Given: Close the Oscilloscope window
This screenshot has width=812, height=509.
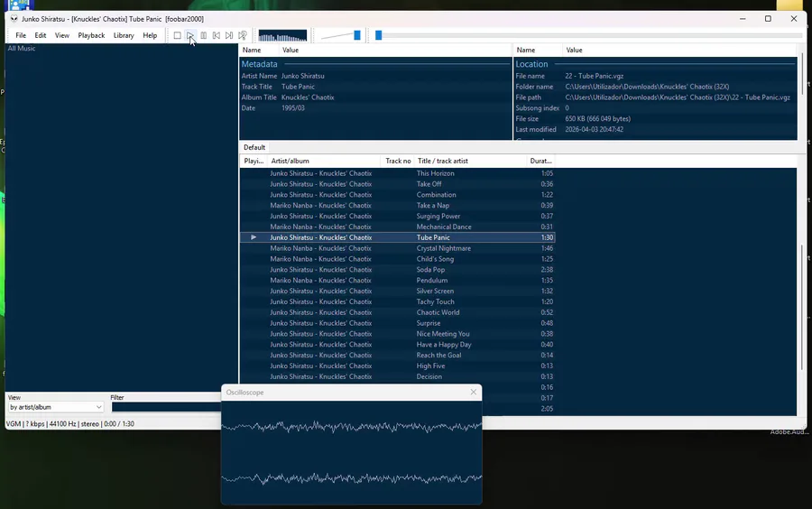Looking at the screenshot, I should pyautogui.click(x=474, y=392).
